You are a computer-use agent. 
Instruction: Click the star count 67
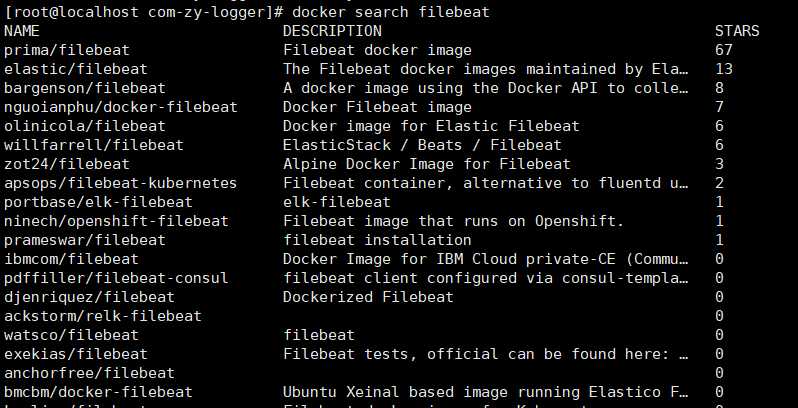(x=724, y=50)
